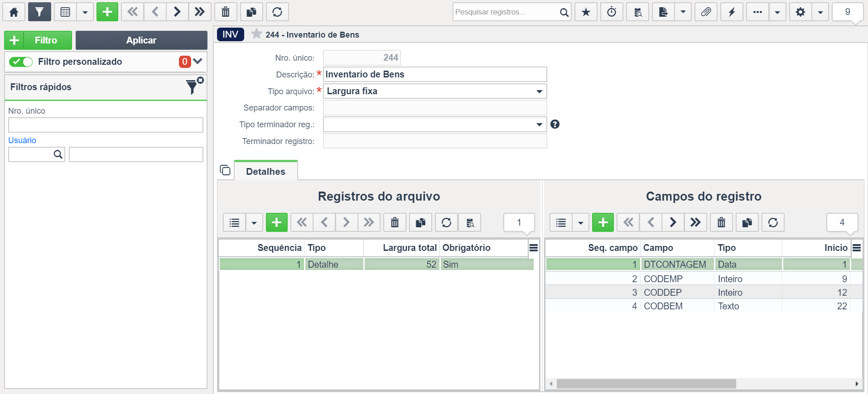
Task: Open the settings gear icon
Action: [x=800, y=12]
